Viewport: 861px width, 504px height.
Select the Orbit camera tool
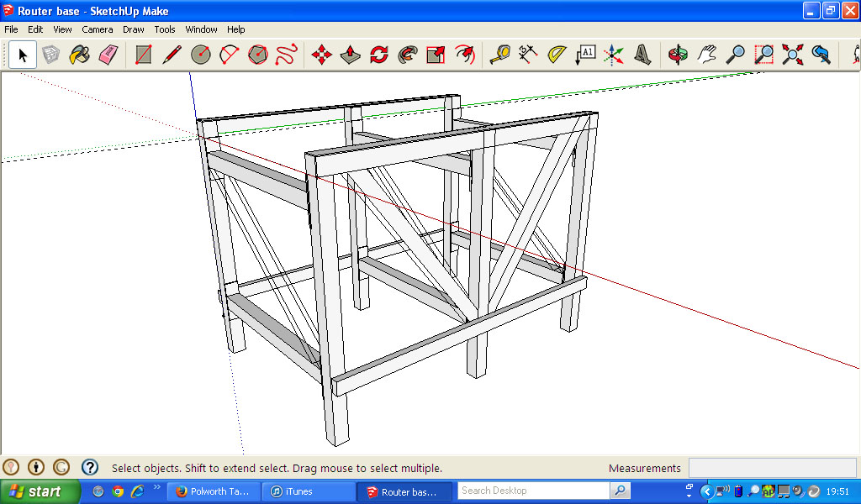(x=678, y=55)
